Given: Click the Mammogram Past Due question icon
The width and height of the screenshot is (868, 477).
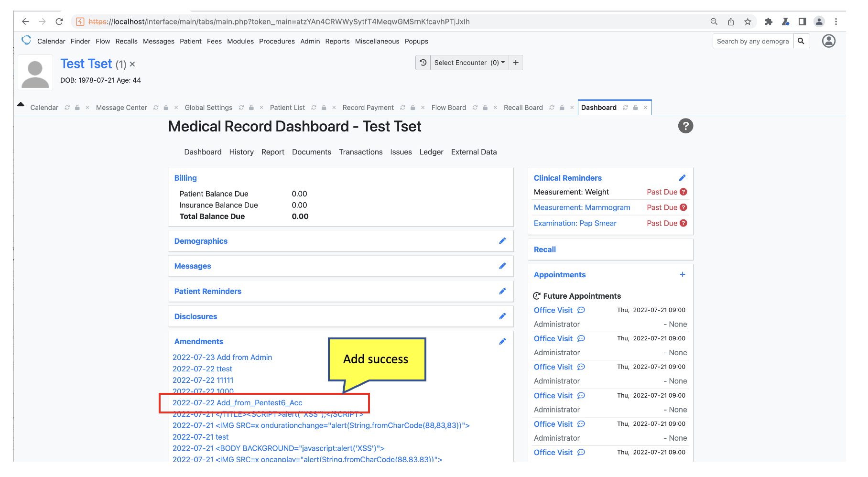Looking at the screenshot, I should 684,207.
